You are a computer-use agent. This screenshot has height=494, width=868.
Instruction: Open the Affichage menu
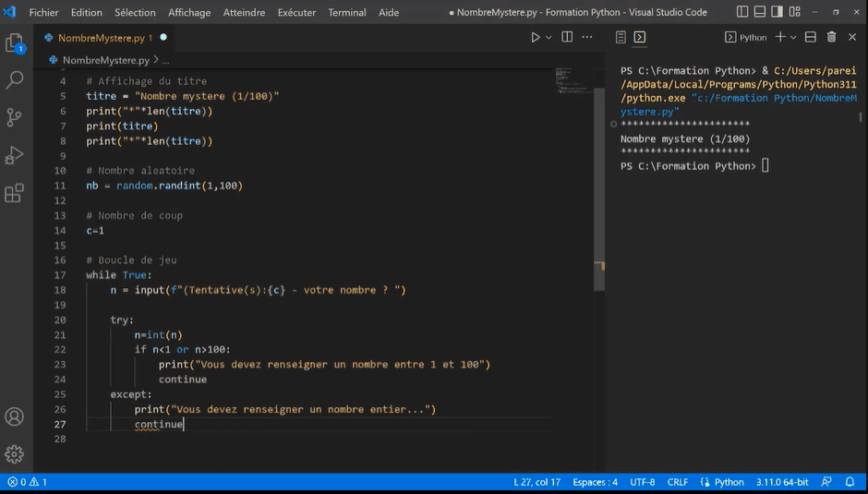point(189,12)
